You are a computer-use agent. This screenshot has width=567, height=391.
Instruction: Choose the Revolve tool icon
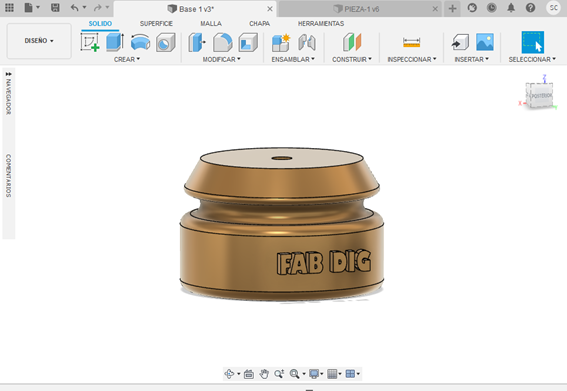tap(140, 42)
